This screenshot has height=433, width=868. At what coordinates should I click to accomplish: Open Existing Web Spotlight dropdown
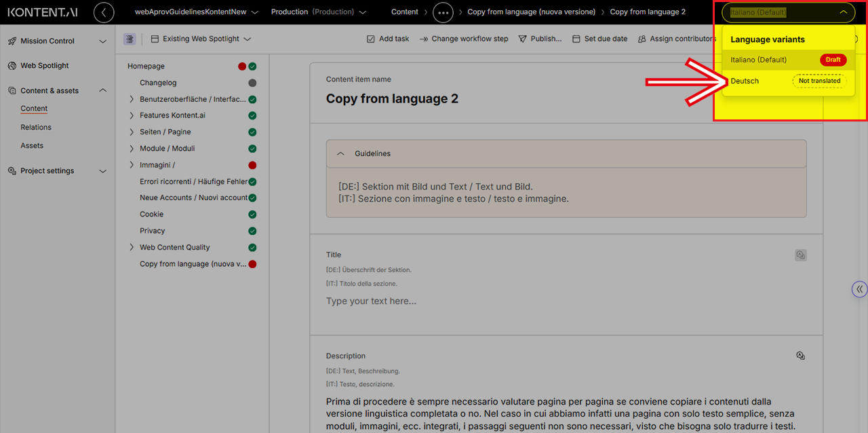click(201, 39)
